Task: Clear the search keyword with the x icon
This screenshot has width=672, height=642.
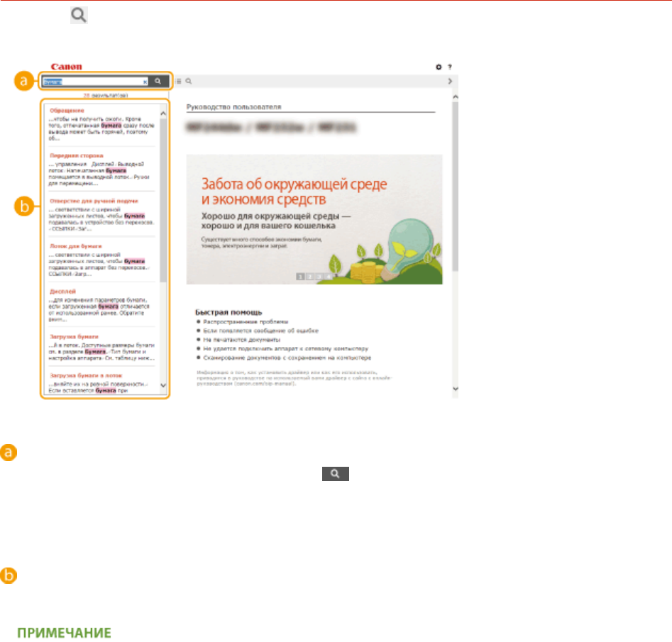Action: 145,82
